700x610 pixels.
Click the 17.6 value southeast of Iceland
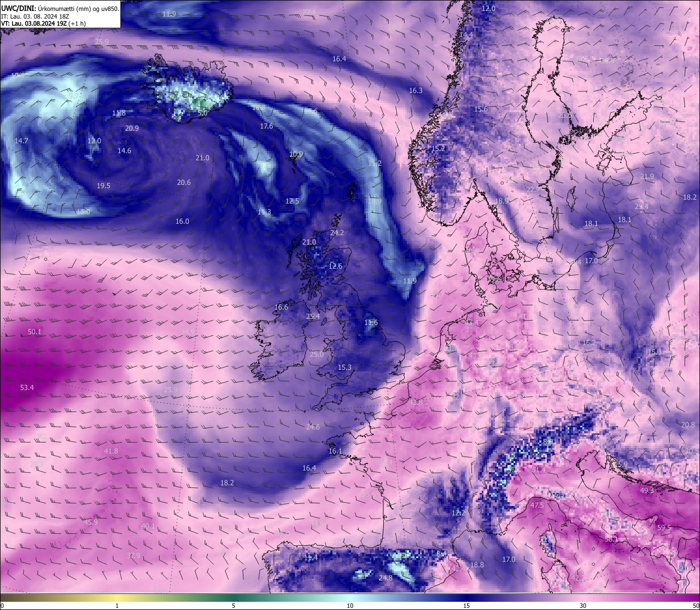click(x=266, y=126)
